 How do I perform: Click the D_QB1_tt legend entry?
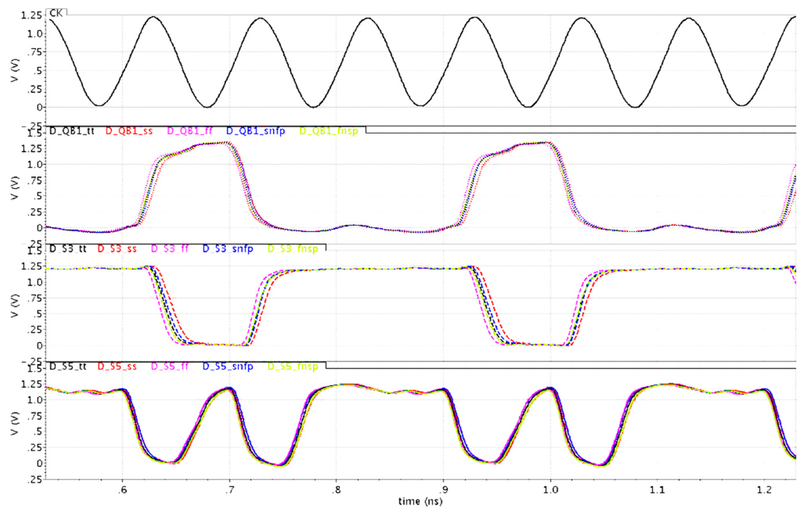coord(72,131)
